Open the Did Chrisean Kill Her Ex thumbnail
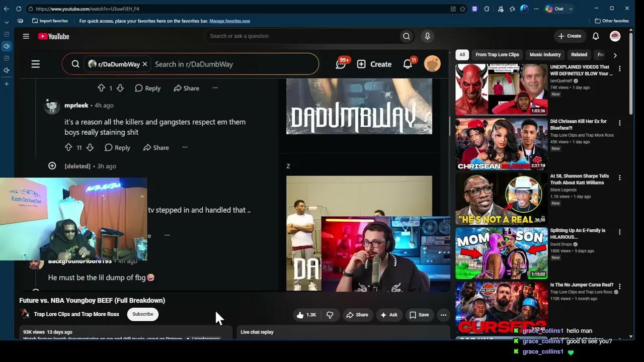This screenshot has width=644, height=362. point(501,144)
